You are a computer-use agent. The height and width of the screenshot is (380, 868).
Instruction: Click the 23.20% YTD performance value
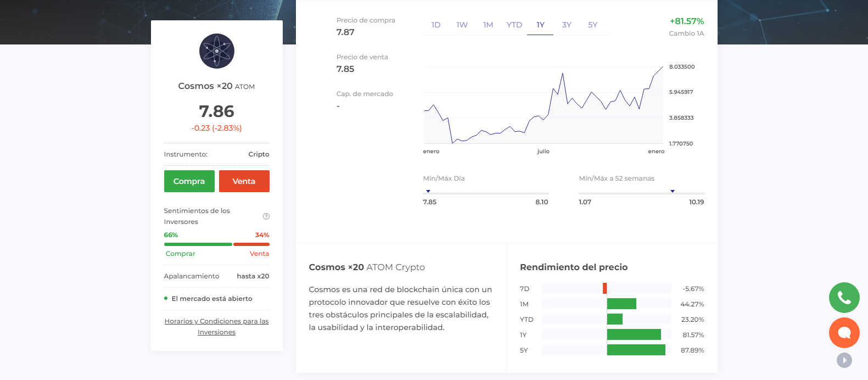coord(693,320)
